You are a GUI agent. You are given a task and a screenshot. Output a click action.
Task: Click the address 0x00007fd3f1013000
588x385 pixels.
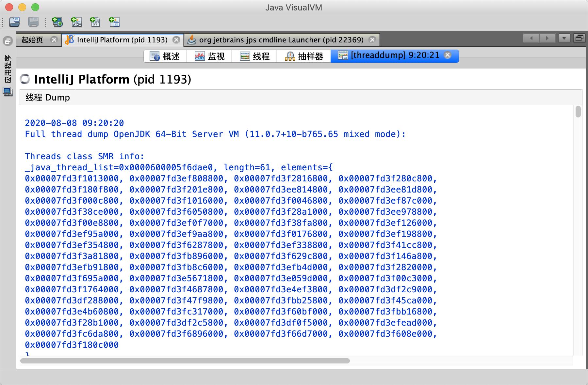point(72,178)
